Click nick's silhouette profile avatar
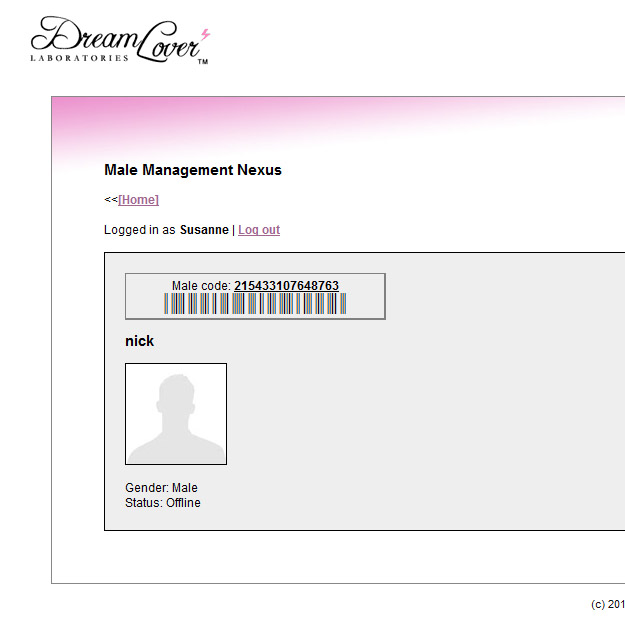Screen dimensions: 625x631 pyautogui.click(x=176, y=414)
